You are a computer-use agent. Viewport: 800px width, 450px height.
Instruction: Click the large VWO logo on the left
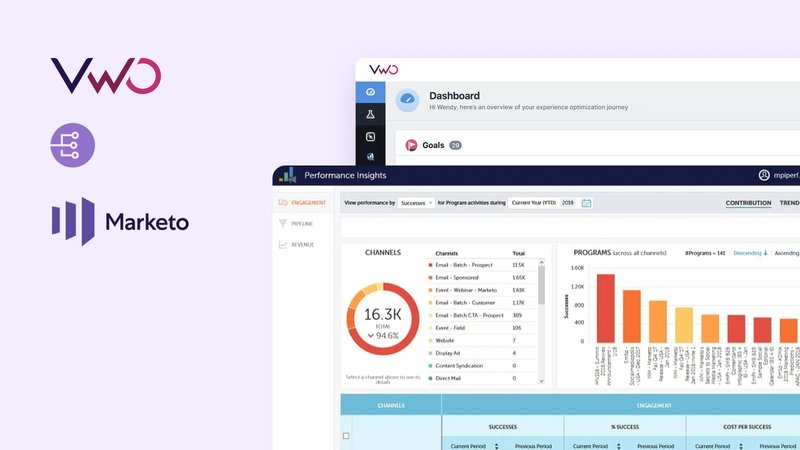click(106, 76)
